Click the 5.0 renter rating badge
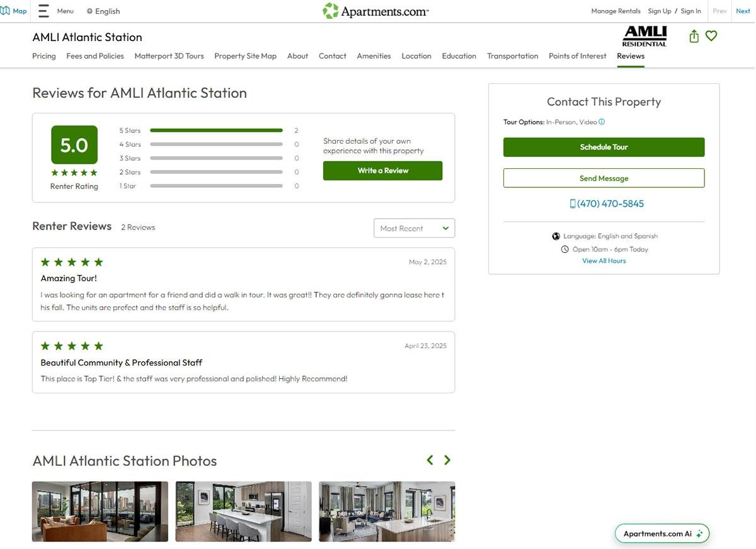This screenshot has height=549, width=756. 74,145
